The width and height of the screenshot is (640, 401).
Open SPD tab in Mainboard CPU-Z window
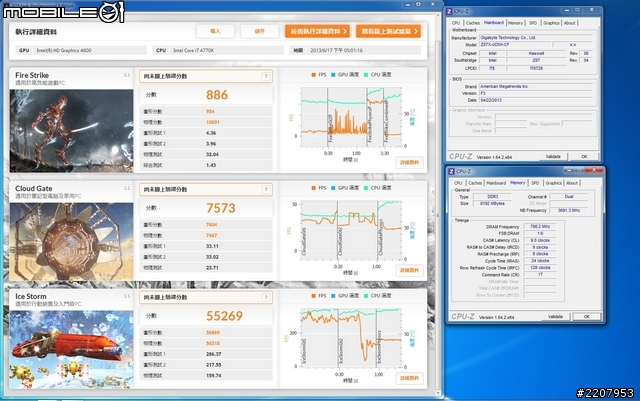(533, 23)
